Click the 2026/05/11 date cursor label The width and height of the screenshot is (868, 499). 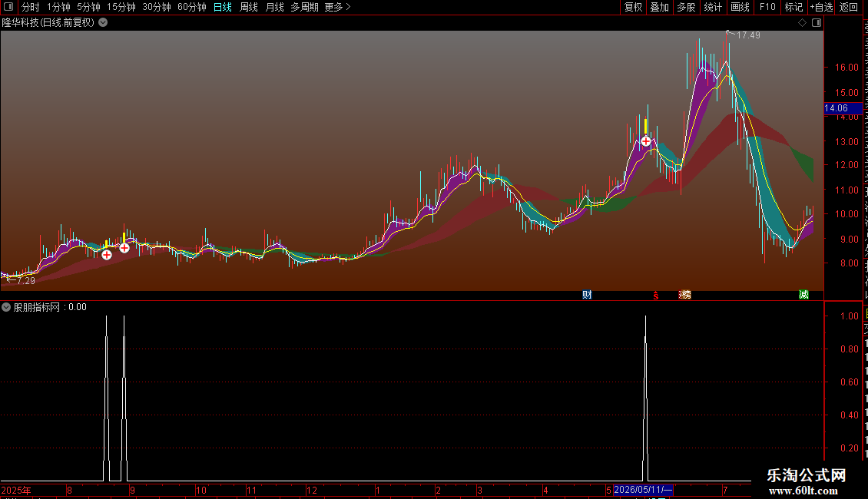coord(643,490)
